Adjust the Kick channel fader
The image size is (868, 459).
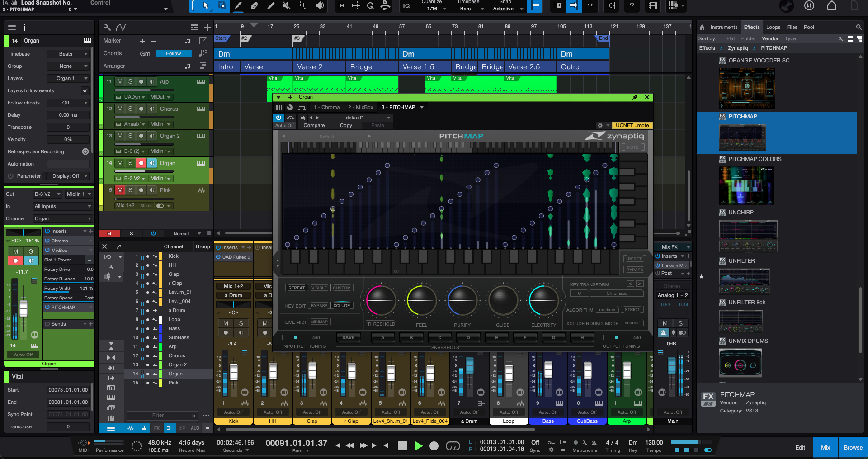[233, 372]
